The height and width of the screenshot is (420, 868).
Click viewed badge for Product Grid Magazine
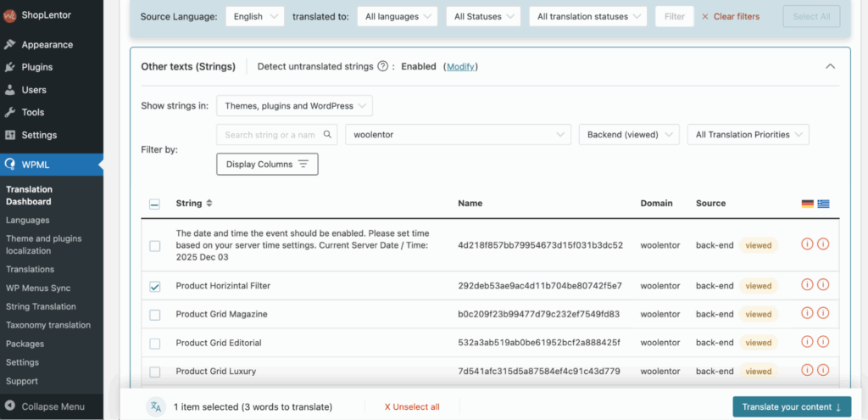pyautogui.click(x=758, y=314)
